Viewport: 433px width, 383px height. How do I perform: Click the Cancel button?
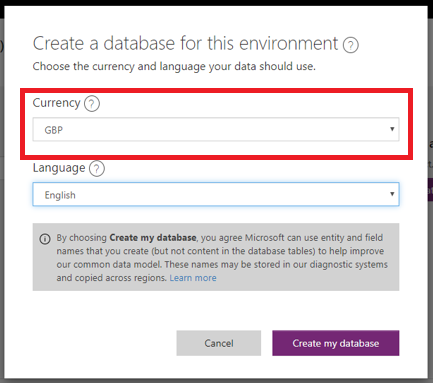[x=219, y=343]
